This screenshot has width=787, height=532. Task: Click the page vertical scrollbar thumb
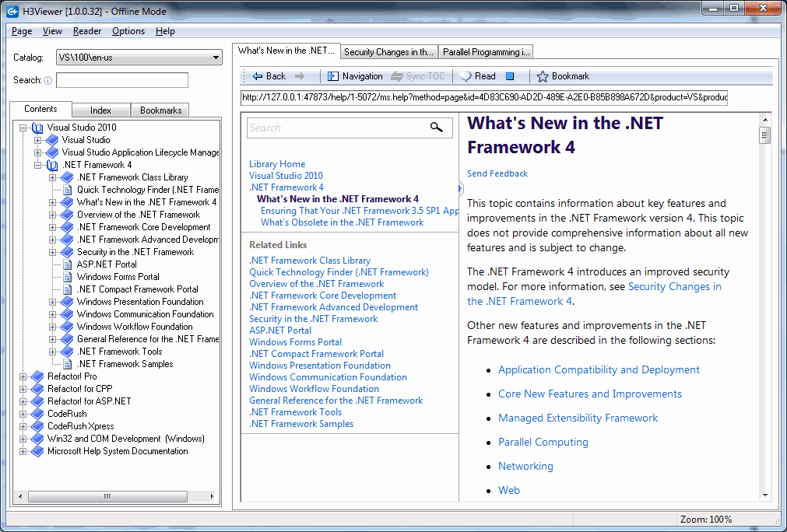(765, 135)
